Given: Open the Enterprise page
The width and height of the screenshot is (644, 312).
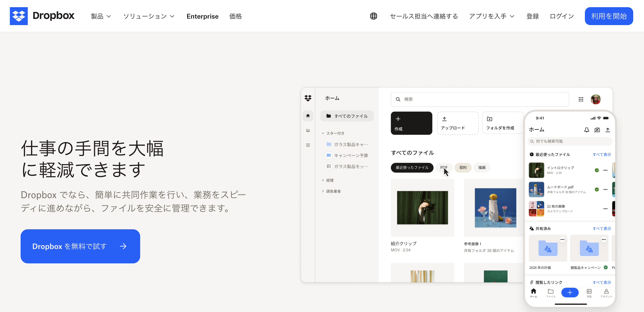Looking at the screenshot, I should pos(202,16).
